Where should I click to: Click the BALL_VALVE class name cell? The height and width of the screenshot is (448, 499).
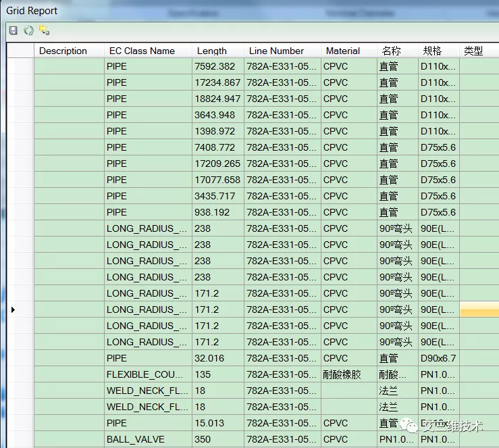[136, 439]
